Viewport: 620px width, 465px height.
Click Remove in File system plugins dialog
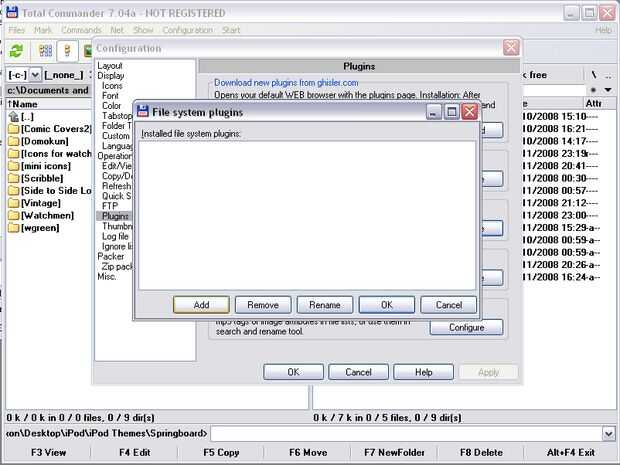[263, 305]
